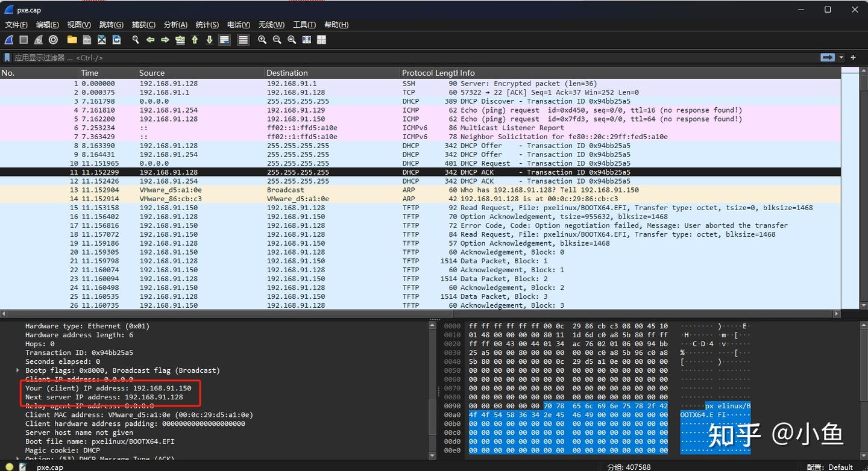Open the 捕获(C) menu
The height and width of the screenshot is (471, 868).
tap(143, 25)
